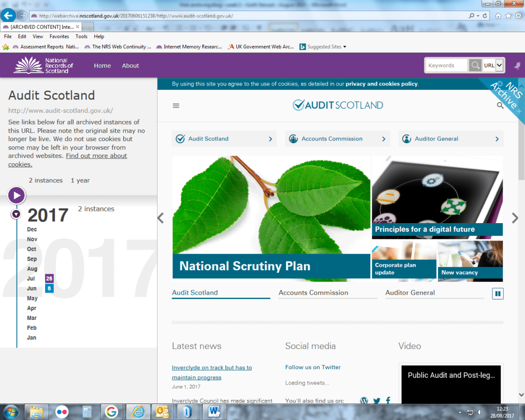Open the Favorites menu

pyautogui.click(x=59, y=36)
